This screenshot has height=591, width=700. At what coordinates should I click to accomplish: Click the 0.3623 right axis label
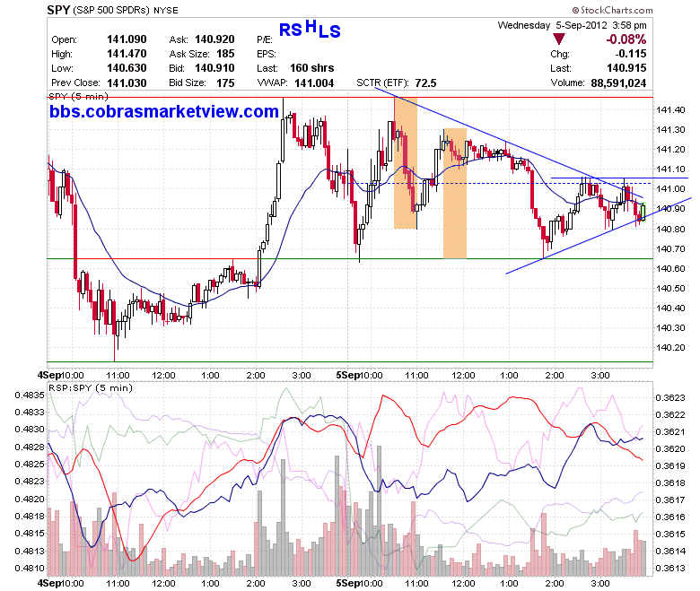coord(670,398)
